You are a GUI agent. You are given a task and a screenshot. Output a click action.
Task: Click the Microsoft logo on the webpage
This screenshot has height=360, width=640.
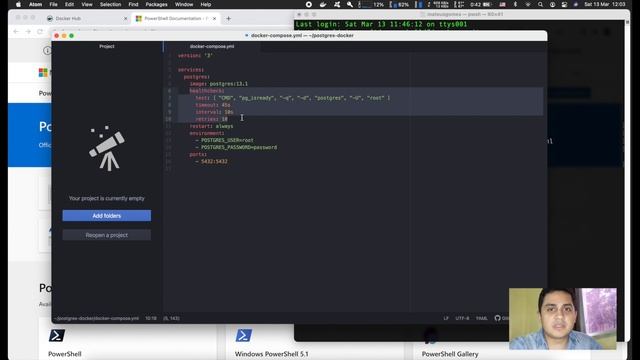pos(43,73)
